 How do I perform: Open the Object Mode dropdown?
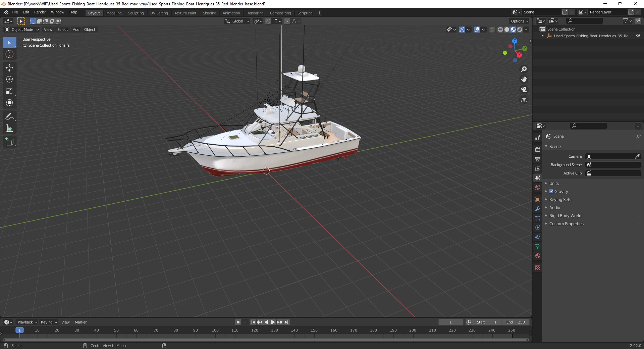(x=22, y=30)
